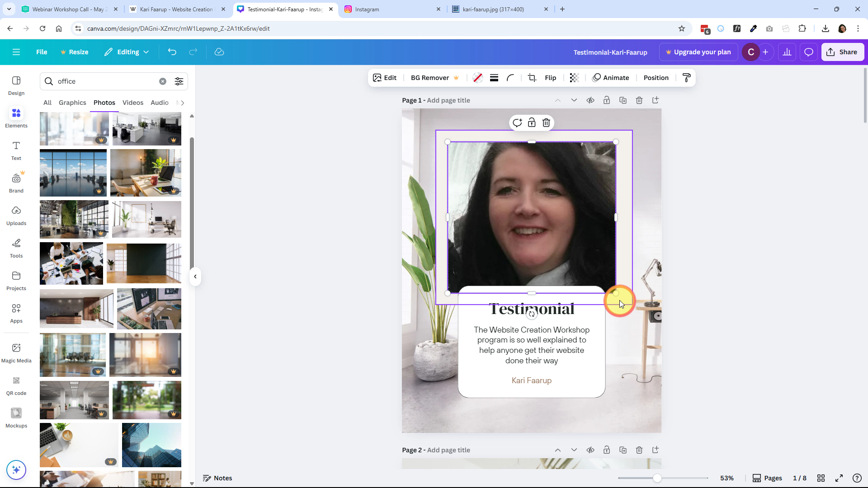Open Notes at the bottom

217,478
